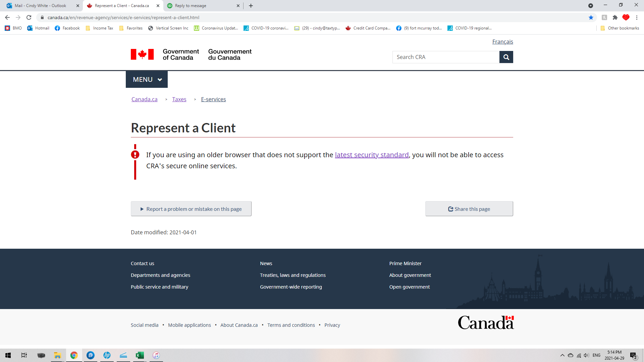Click the CRA search icon

pos(506,57)
